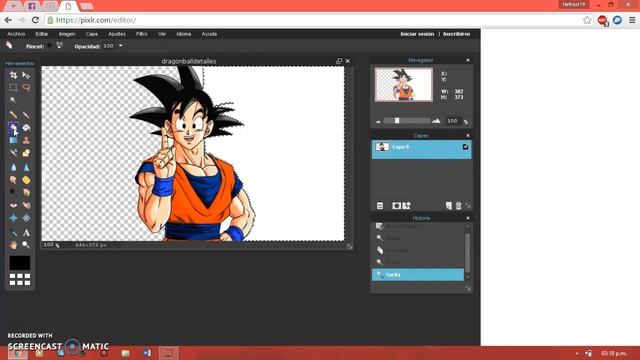
Task: Open the Chrome hamburger menu
Action: click(632, 20)
